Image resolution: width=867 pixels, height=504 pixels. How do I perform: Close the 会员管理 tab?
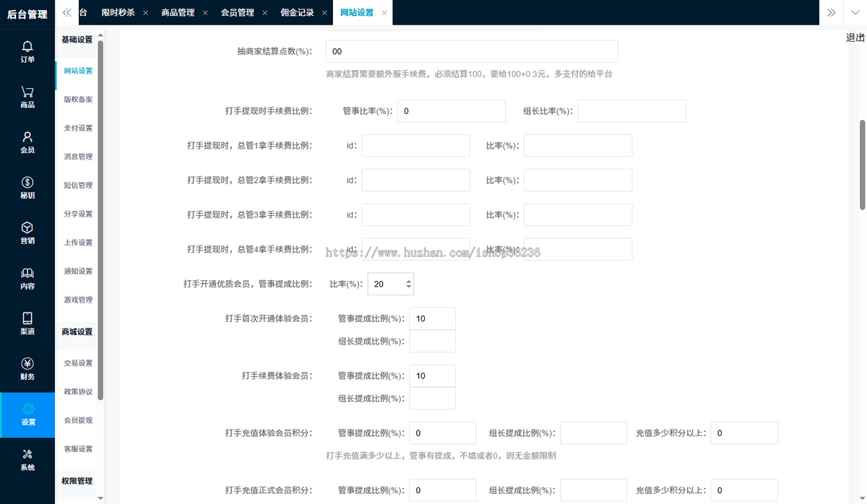(x=264, y=13)
